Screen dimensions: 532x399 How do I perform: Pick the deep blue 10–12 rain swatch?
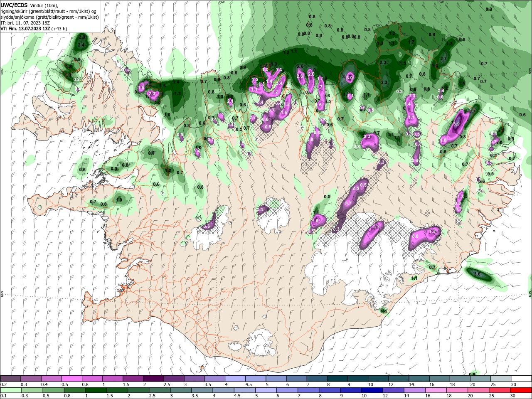coord(372,390)
